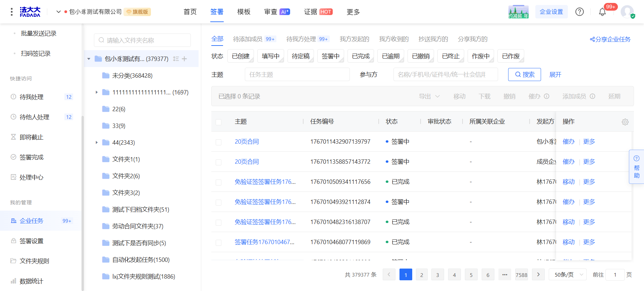Open the floating 帮助 side widget
The image size is (644, 291).
(x=636, y=167)
